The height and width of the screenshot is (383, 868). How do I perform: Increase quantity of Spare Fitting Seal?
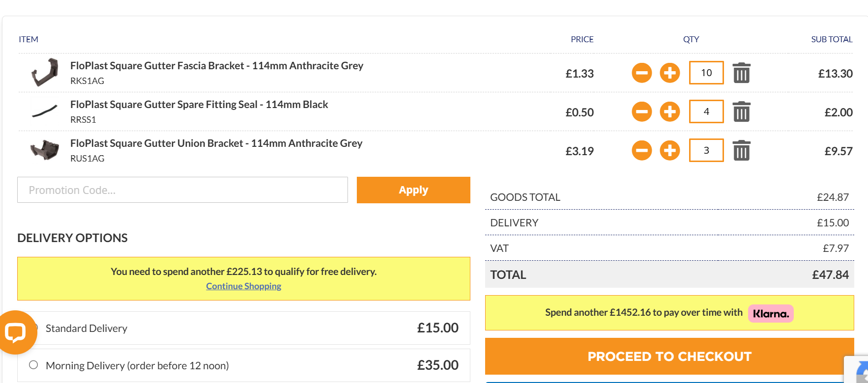tap(669, 112)
